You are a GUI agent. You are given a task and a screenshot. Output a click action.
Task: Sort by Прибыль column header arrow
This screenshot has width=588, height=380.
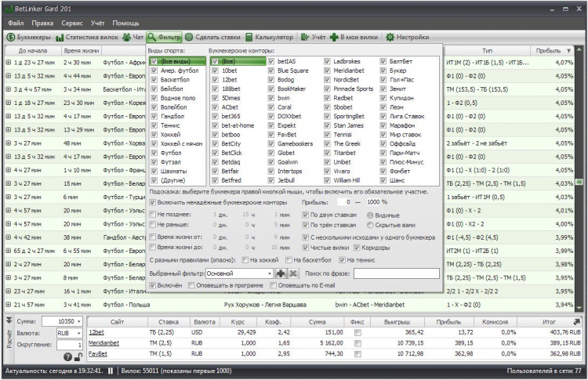point(569,51)
